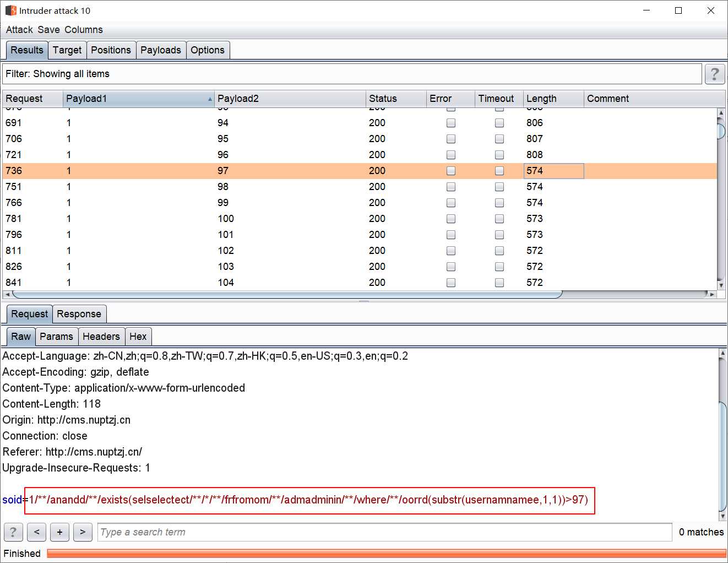
Task: Click the Origin header line
Action: click(x=67, y=420)
